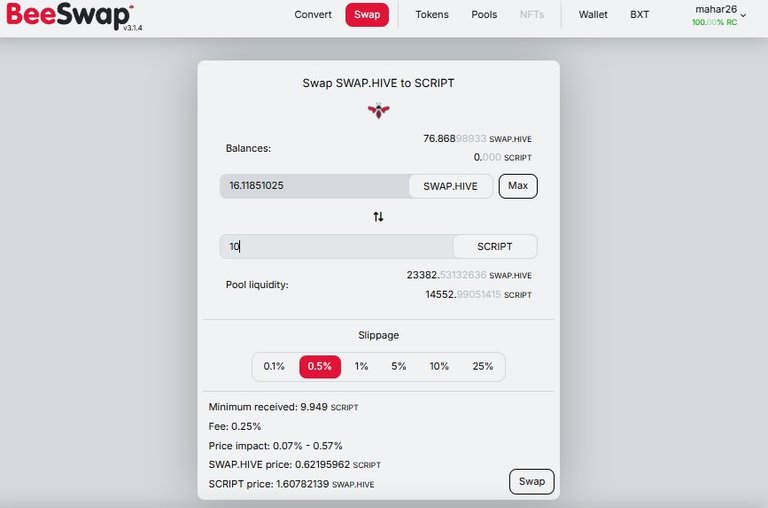
Task: Open the BXT page
Action: (x=639, y=15)
